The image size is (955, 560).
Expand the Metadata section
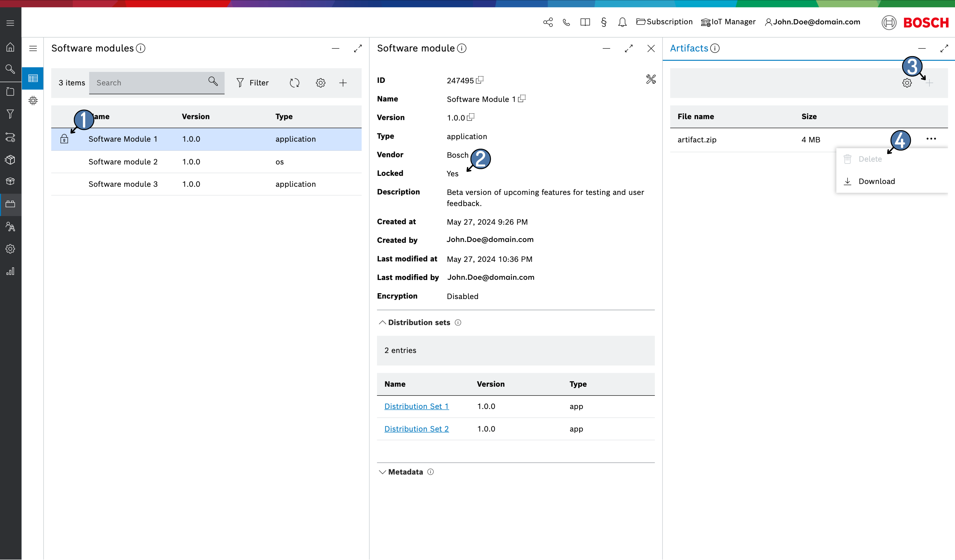[382, 472]
